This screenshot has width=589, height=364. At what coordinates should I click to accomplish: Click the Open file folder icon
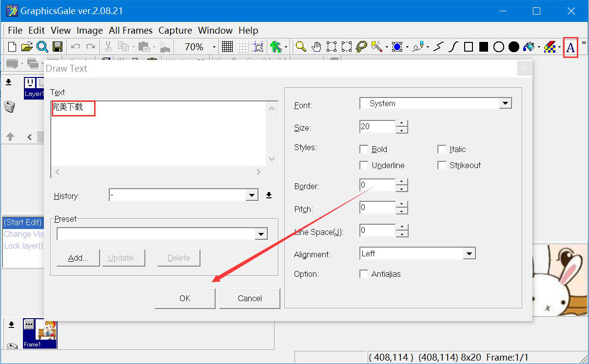(x=27, y=47)
